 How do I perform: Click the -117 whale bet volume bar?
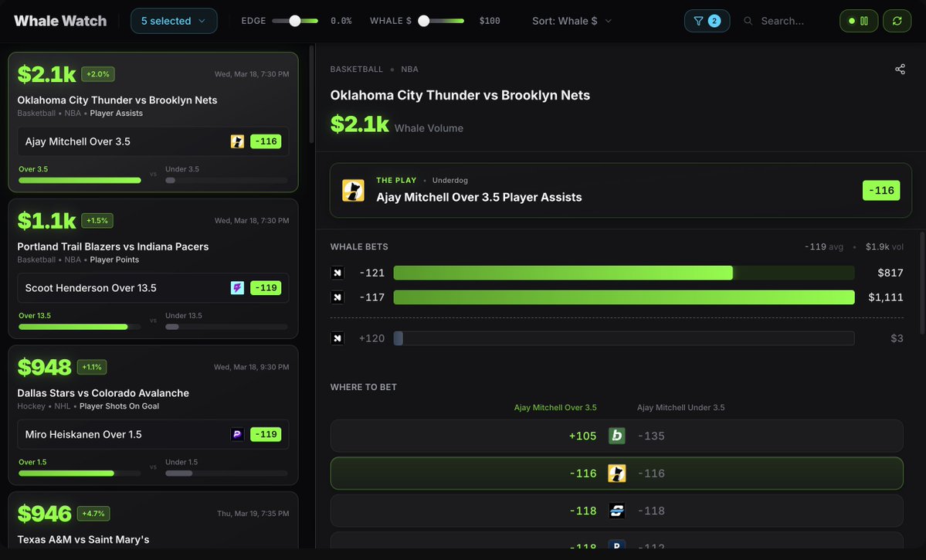pyautogui.click(x=623, y=297)
